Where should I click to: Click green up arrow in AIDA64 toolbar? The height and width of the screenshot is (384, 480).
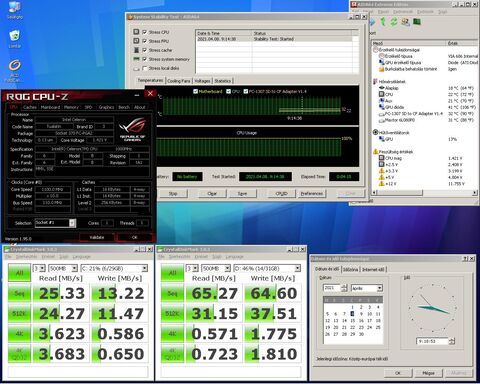coord(383,22)
